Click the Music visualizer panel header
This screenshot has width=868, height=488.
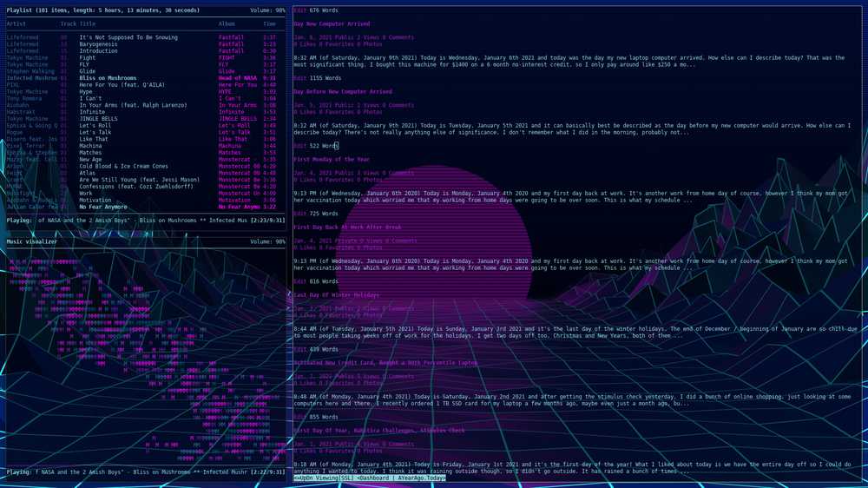pyautogui.click(x=31, y=241)
